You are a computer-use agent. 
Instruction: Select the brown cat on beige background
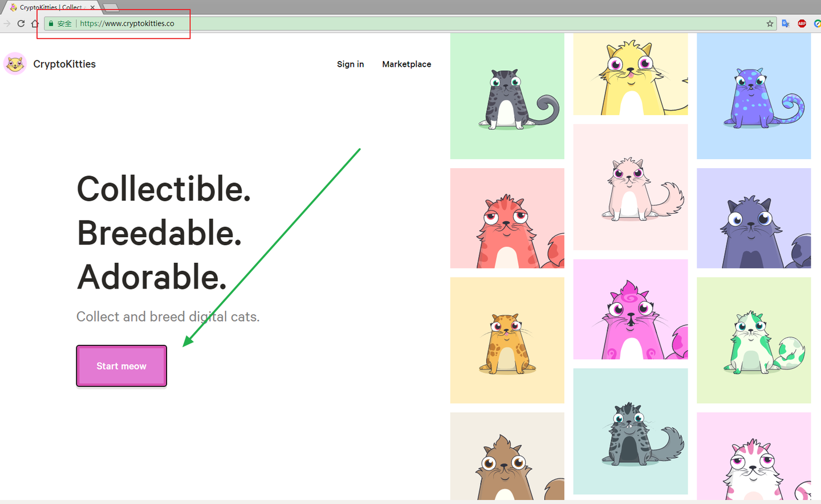coord(507,456)
